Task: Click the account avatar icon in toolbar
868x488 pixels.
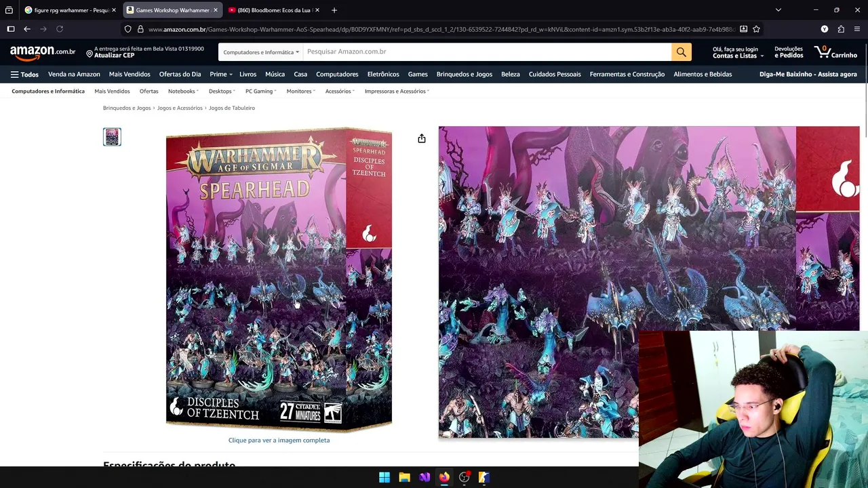Action: click(x=825, y=29)
